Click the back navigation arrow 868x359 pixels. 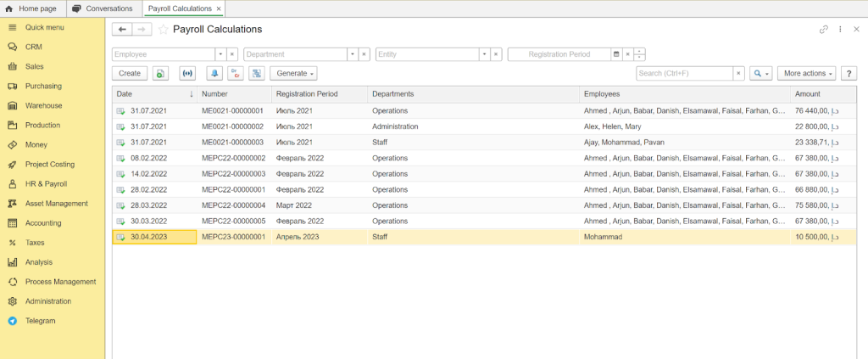tap(122, 30)
